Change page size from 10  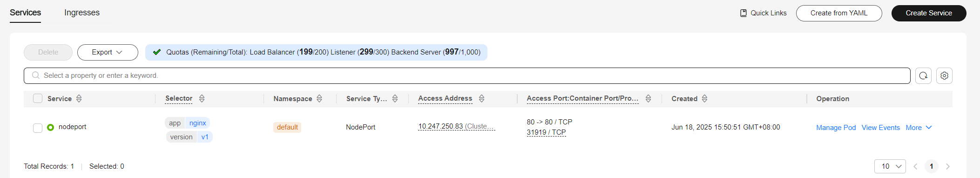coord(890,166)
